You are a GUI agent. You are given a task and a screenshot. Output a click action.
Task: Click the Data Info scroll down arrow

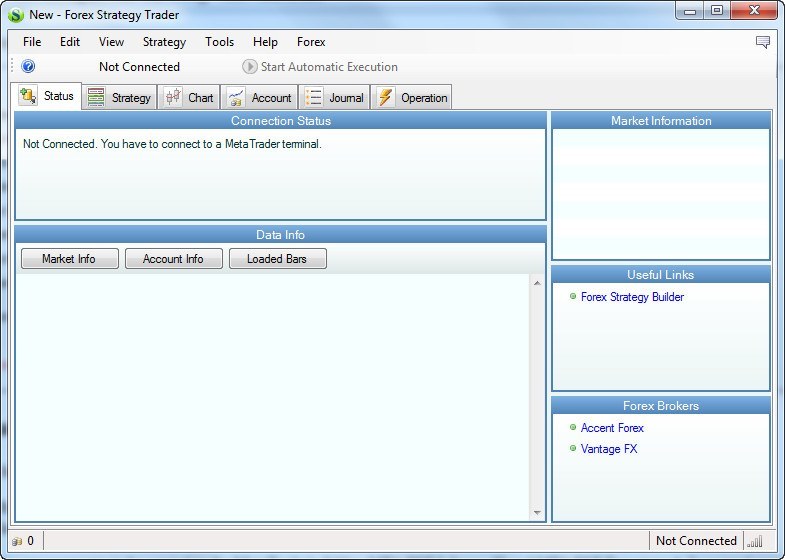(537, 512)
